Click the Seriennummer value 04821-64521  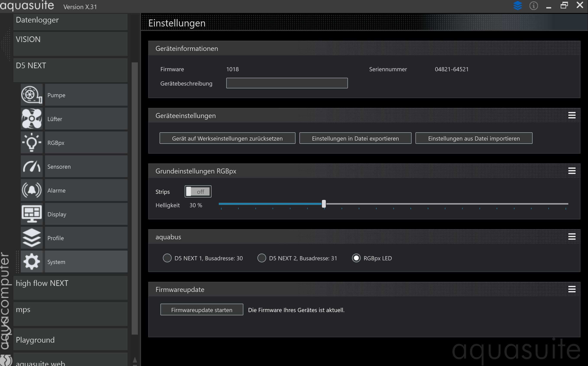pos(452,69)
